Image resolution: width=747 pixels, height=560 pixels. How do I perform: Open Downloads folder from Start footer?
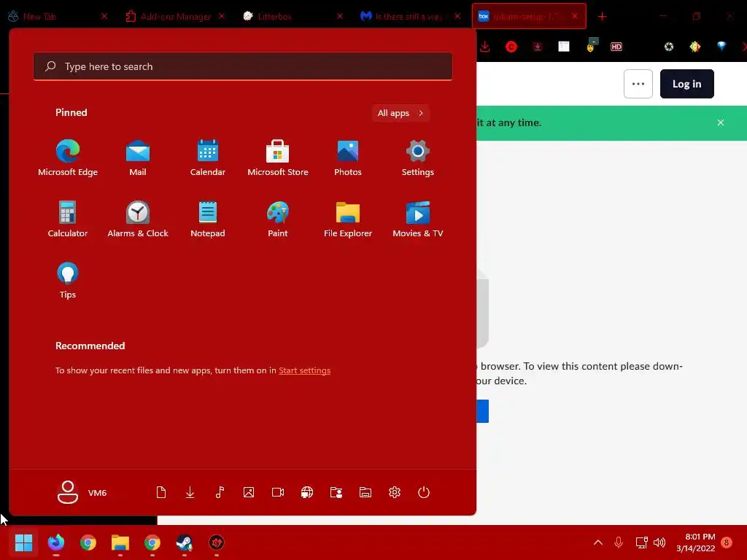pyautogui.click(x=190, y=492)
